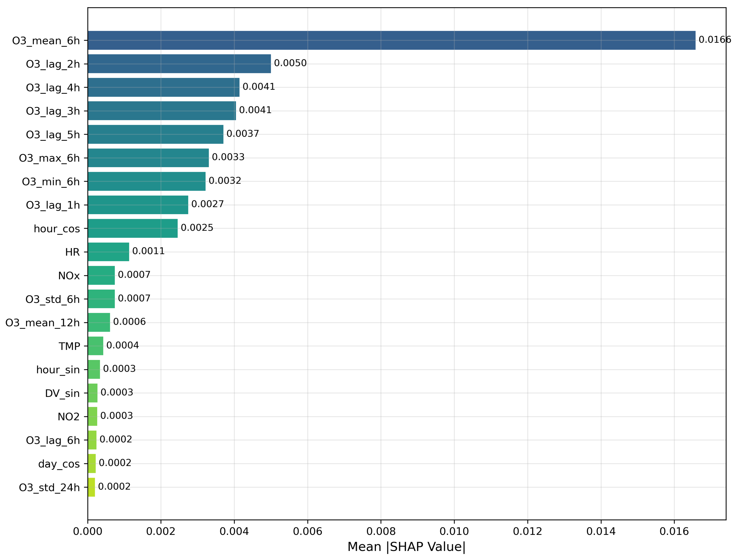Click the TMP y-axis label
This screenshot has height=560, width=735.
[69, 346]
